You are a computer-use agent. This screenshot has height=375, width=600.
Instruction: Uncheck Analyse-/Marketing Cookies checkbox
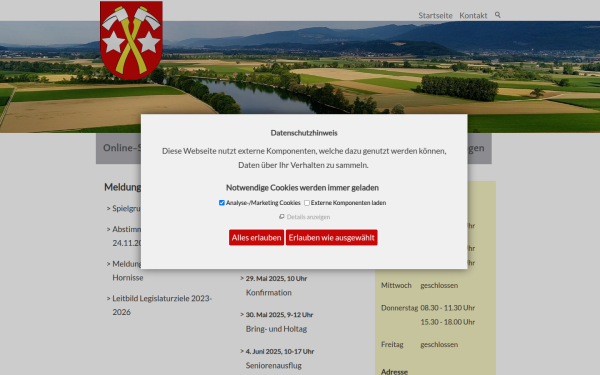(222, 203)
